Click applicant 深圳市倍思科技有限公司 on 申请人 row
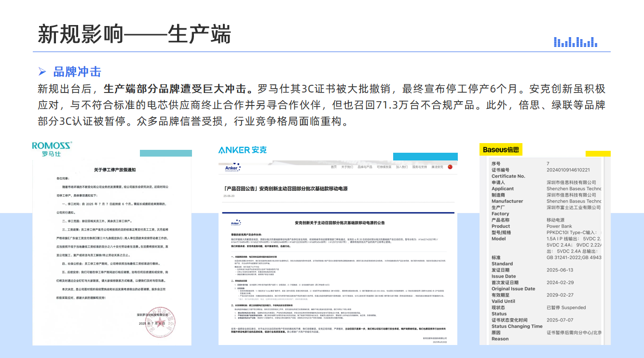 [x=571, y=183]
